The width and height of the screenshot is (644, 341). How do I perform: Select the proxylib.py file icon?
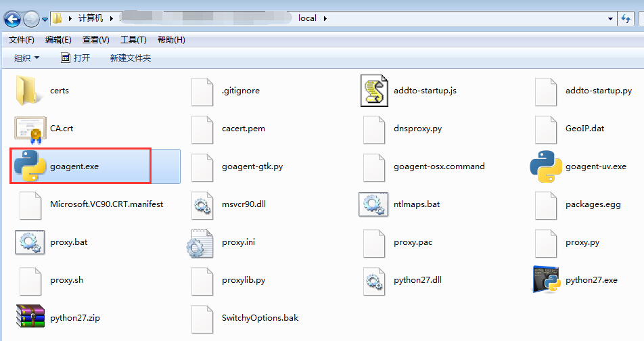tap(202, 281)
